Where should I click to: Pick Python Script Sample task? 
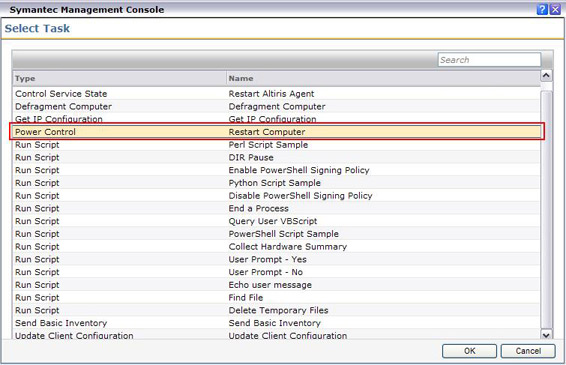pyautogui.click(x=274, y=183)
